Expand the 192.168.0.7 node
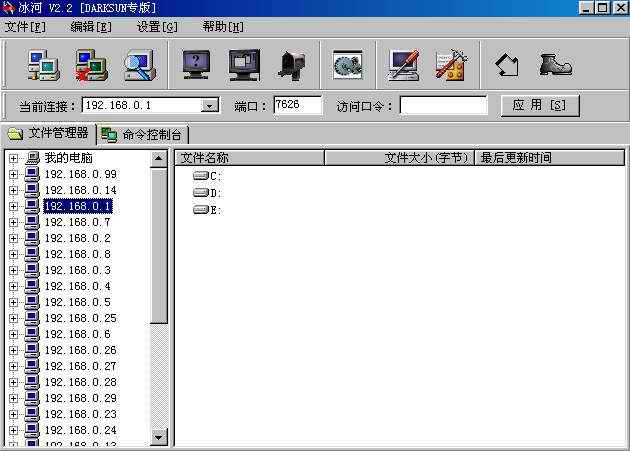630x451 pixels. tap(13, 222)
